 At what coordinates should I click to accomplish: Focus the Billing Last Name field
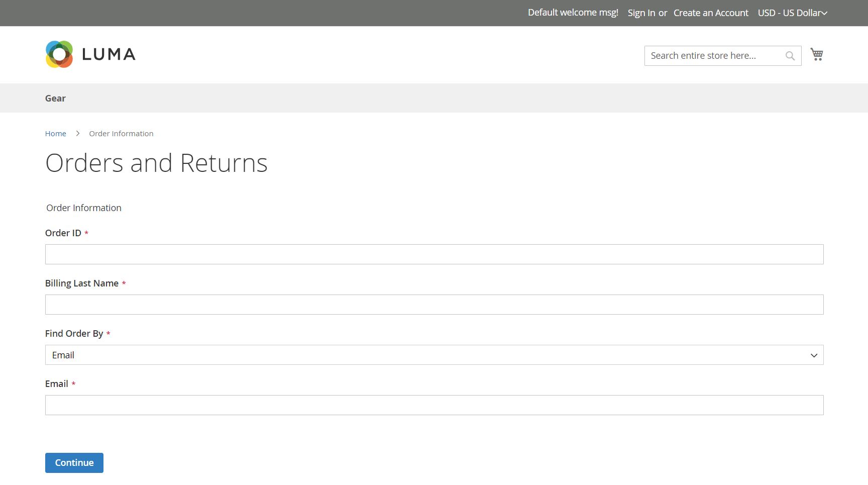pyautogui.click(x=434, y=305)
